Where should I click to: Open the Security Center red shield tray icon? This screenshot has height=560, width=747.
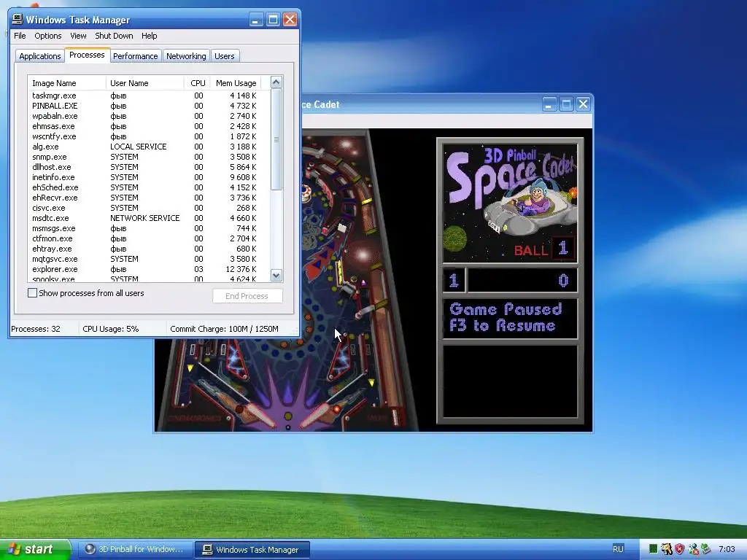pos(680,549)
